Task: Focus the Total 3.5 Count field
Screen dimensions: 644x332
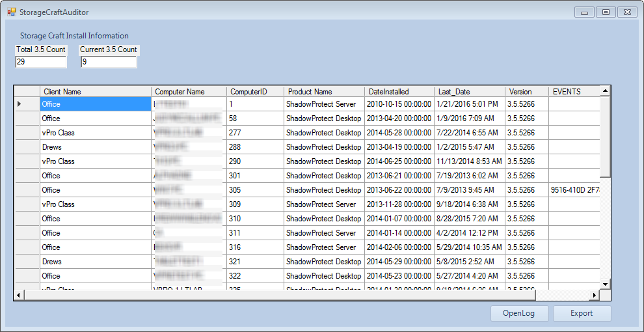Action: coord(41,62)
